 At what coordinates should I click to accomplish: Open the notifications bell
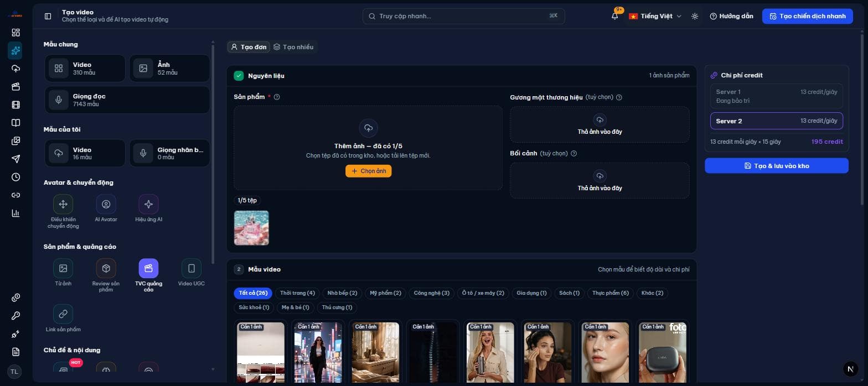coord(615,16)
